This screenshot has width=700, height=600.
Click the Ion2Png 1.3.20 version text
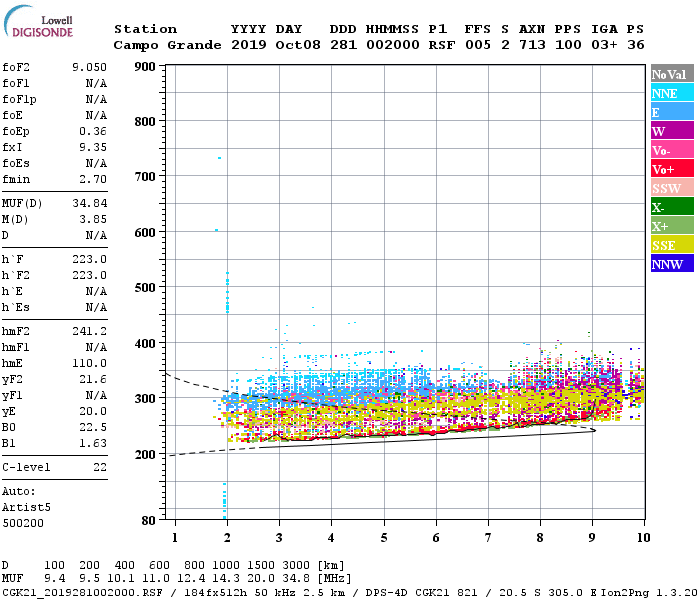click(650, 593)
